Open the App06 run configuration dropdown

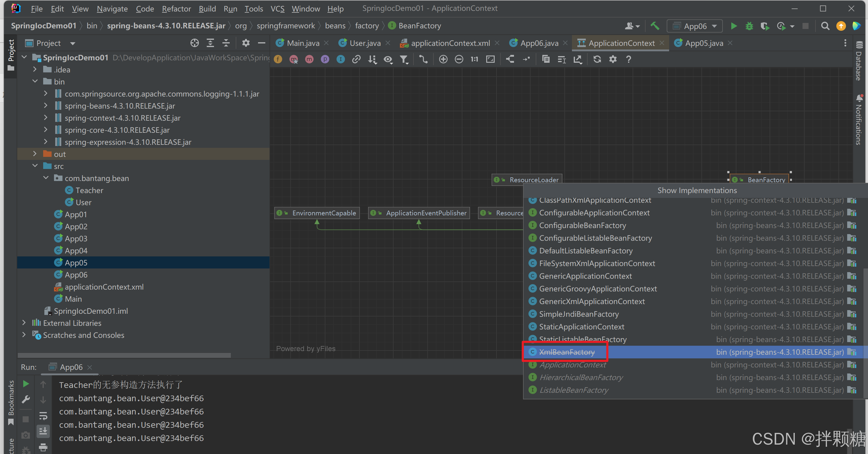click(695, 26)
